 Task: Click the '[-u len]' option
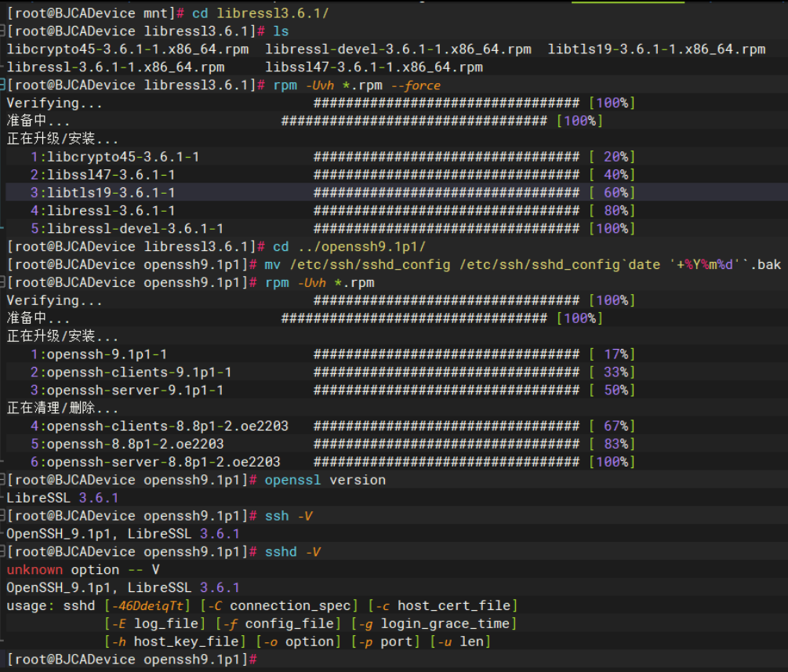tap(460, 642)
